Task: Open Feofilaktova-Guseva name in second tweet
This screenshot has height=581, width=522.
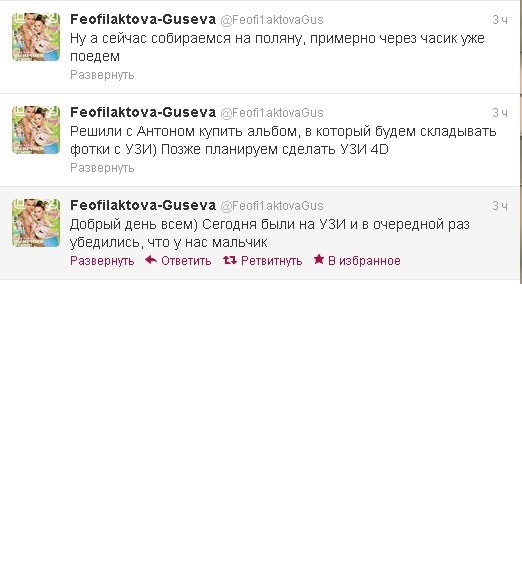Action: (x=143, y=112)
